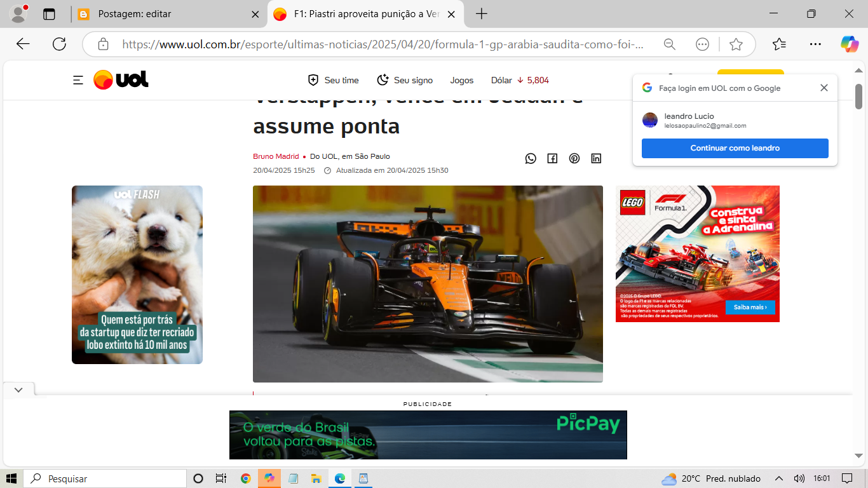Open the Windows Start menu
Image resolution: width=868 pixels, height=488 pixels.
pos(11,478)
